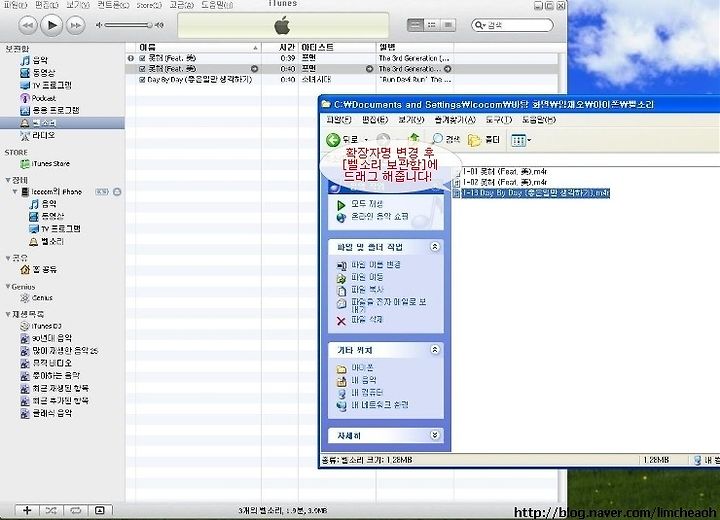
Task: Click 파일 이름 변경 task link
Action: (376, 265)
